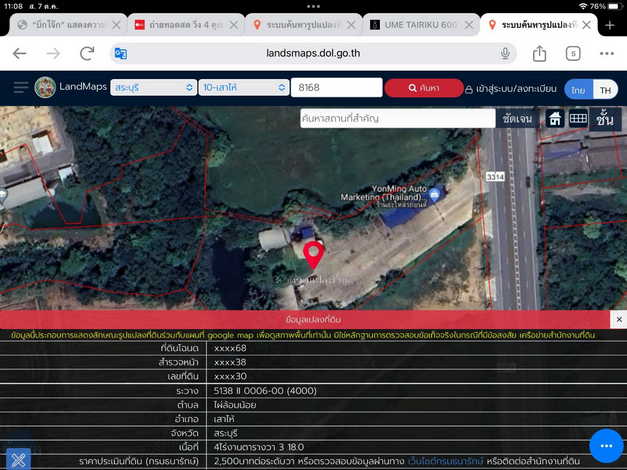The image size is (627, 470).
Task: Expand the สระบุรี province dropdown
Action: coord(152,88)
